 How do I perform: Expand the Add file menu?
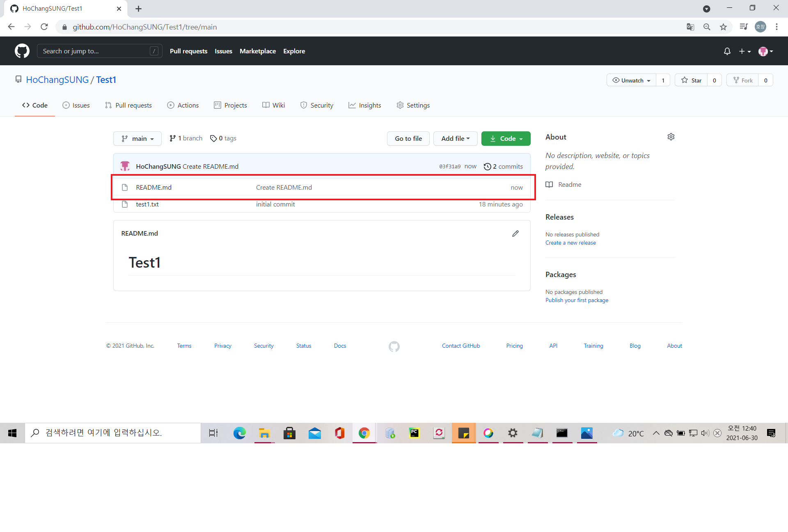(x=455, y=139)
